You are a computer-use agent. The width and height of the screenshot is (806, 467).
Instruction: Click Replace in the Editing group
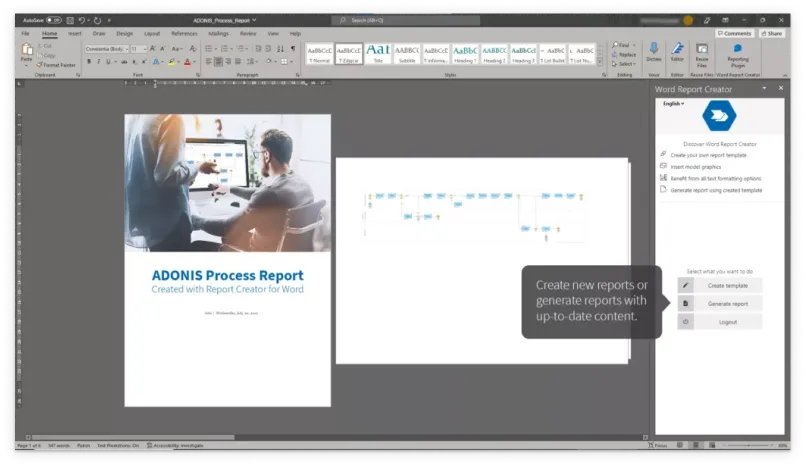[624, 54]
